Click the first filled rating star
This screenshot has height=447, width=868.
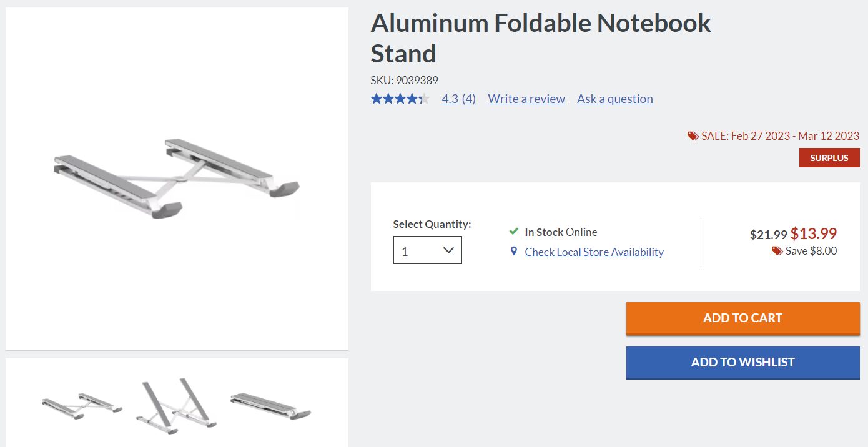(376, 98)
